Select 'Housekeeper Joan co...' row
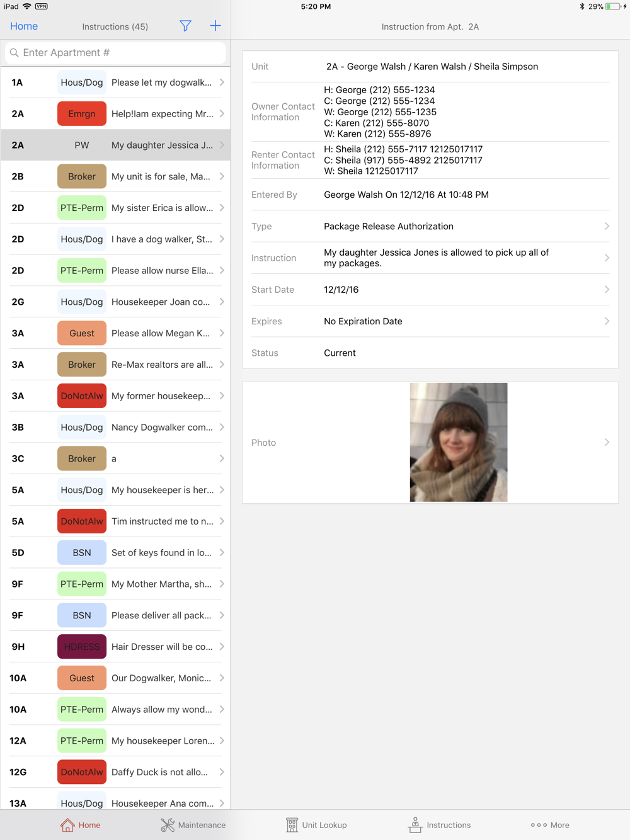The width and height of the screenshot is (630, 840). (115, 302)
